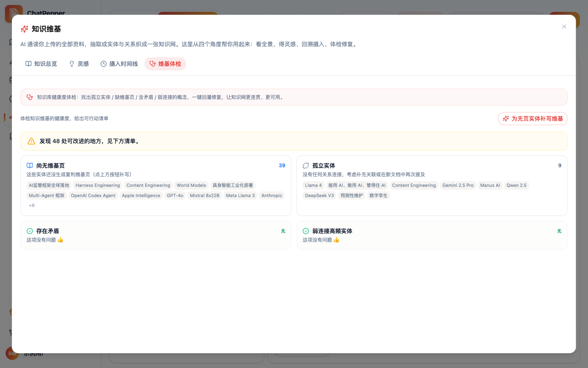Select the 维基体检 tab
588x368 pixels.
[x=165, y=64]
